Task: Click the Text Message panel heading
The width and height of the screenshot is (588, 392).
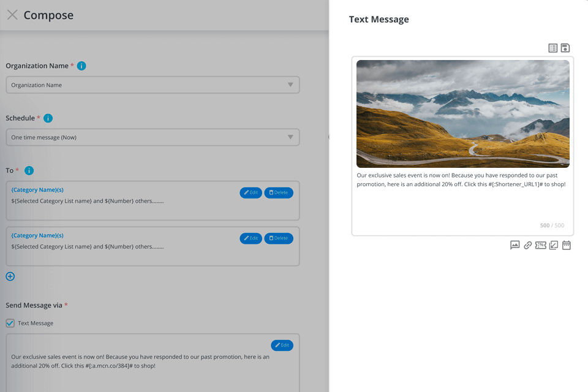Action: coord(379,20)
